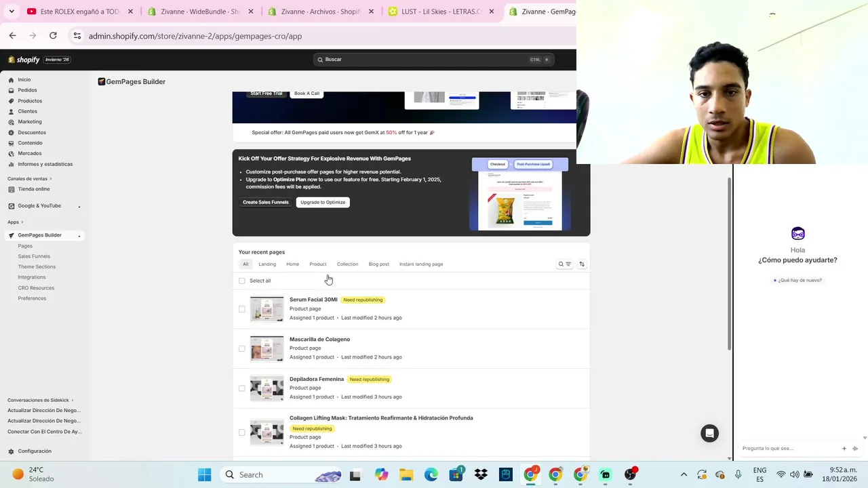Select the Instant landing page tab

421,264
